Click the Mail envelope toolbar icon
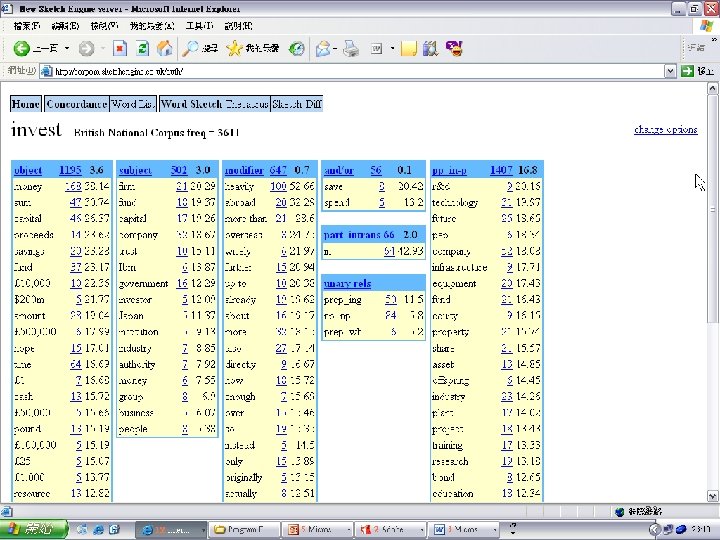Viewport: 720px width, 540px height. [x=323, y=48]
